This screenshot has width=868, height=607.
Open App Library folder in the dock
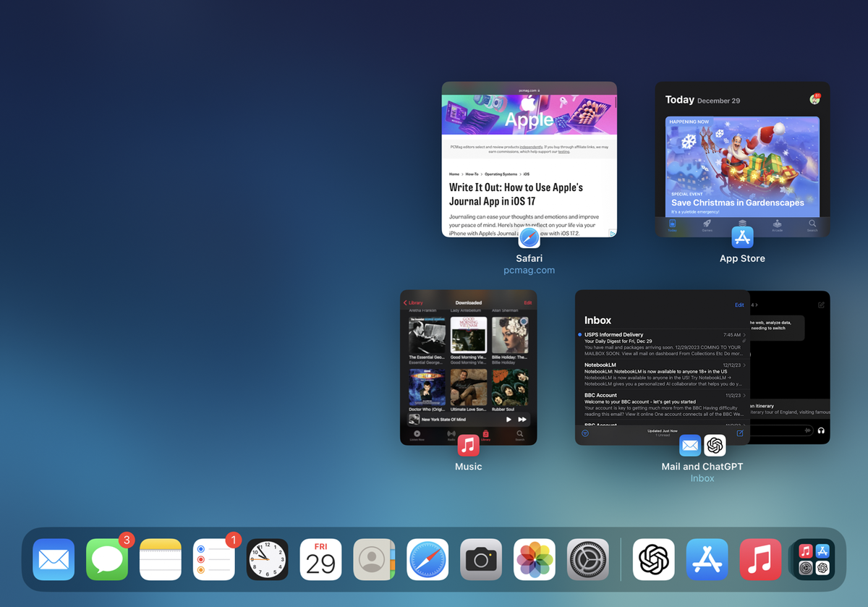click(814, 559)
